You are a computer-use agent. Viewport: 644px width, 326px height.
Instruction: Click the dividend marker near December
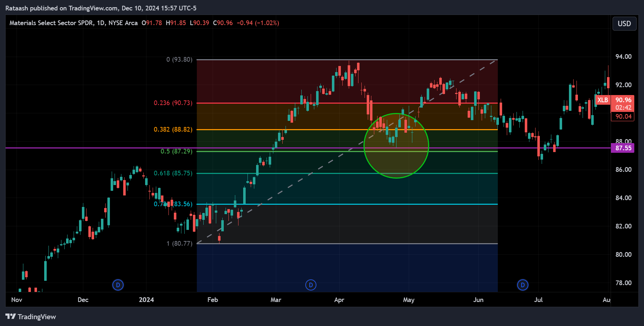(118, 285)
